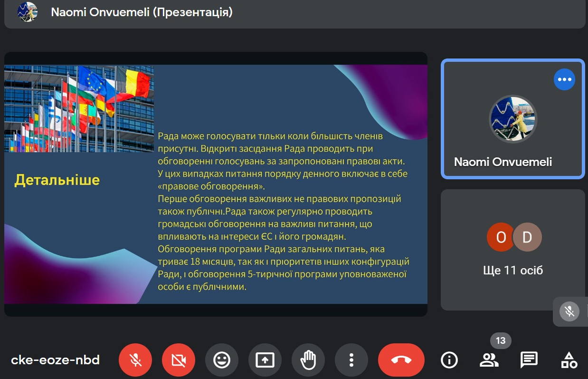The height and width of the screenshot is (379, 588).
Task: Open the three-dot more options menu
Action: pyautogui.click(x=351, y=360)
